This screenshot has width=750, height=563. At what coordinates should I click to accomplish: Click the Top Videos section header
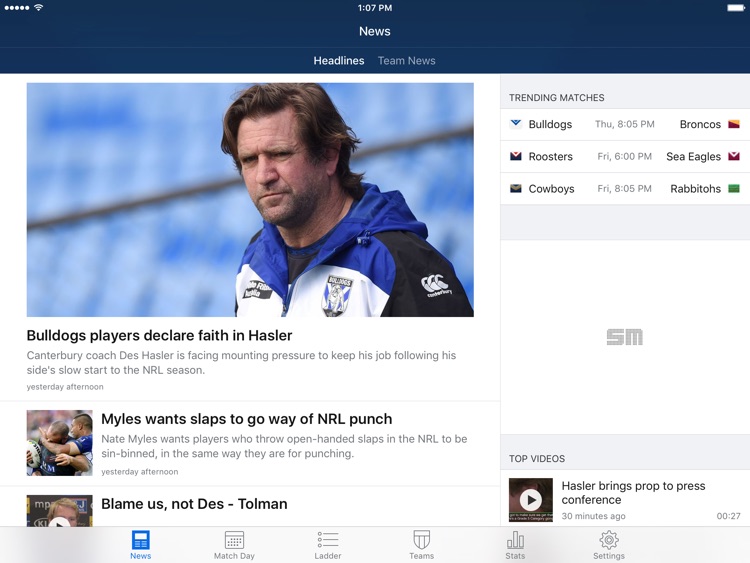click(537, 459)
